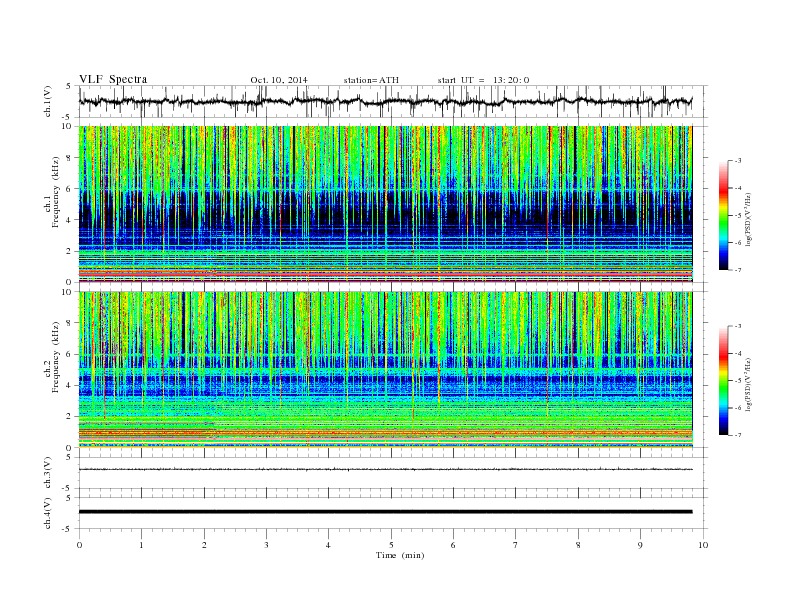Click the ch.3(V) axis label
This screenshot has height=612, width=792.
click(47, 473)
